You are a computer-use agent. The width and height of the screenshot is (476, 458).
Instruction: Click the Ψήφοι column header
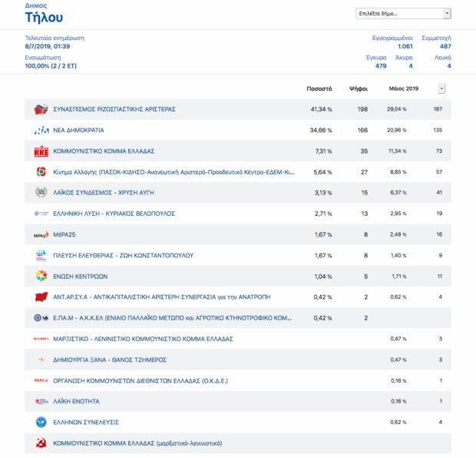tap(359, 88)
